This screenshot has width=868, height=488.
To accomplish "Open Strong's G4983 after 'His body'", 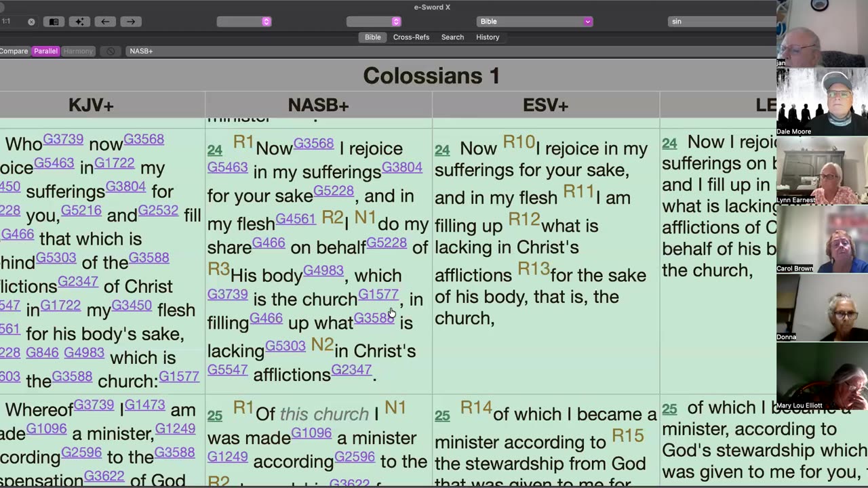I will [x=323, y=270].
